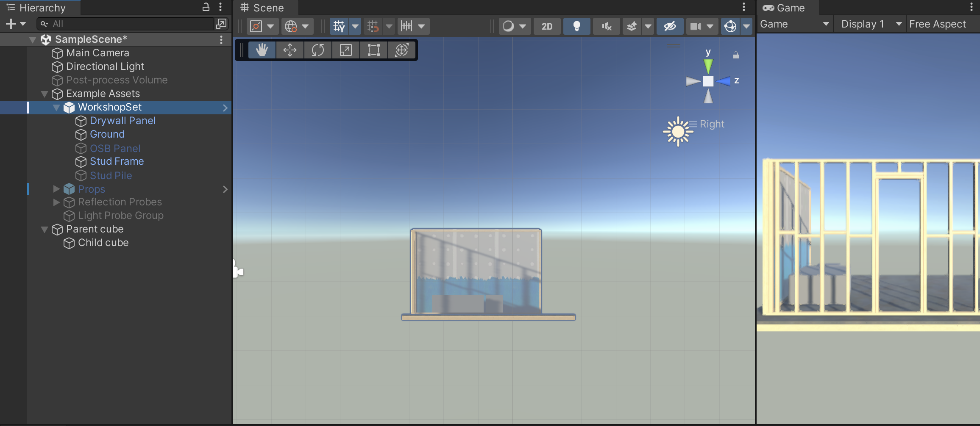Click the tool handle position icon
The image size is (980, 426).
coord(256,26)
